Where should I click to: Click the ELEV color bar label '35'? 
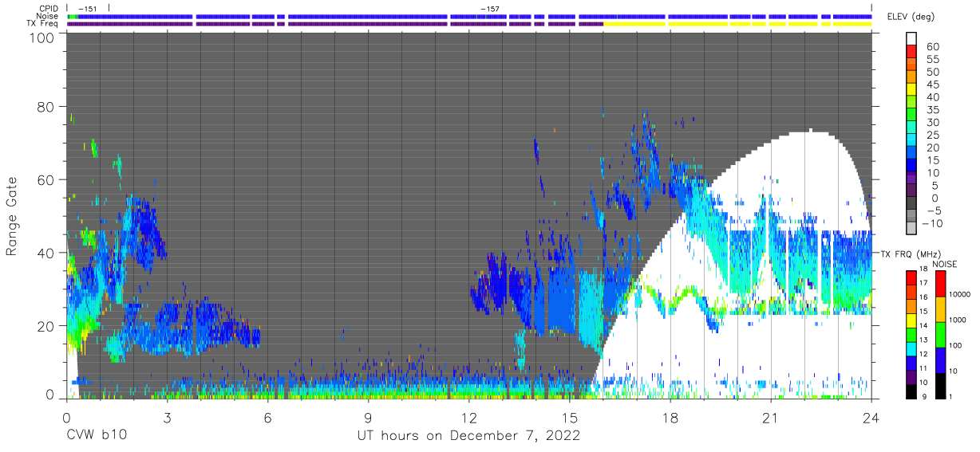point(932,109)
